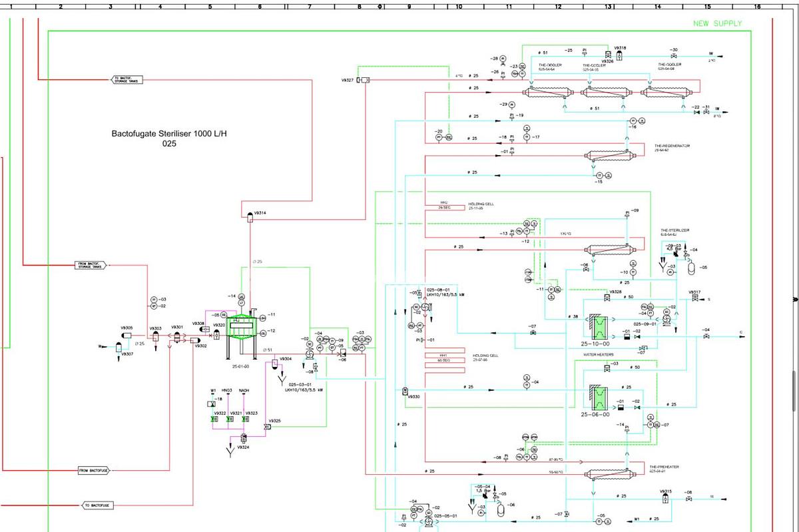
Task: Select valve V9305 near water inlet
Action: (x=120, y=346)
